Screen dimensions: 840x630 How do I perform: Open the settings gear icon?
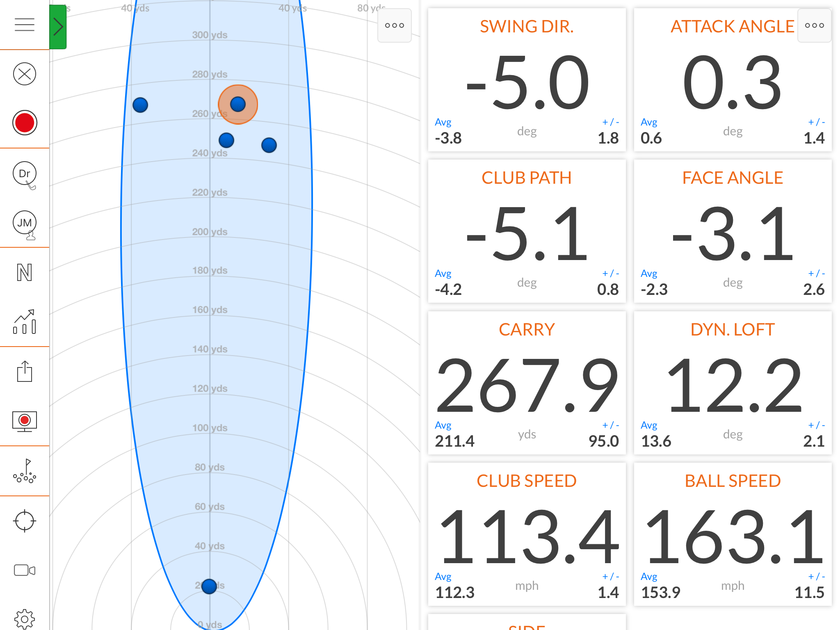point(25,619)
